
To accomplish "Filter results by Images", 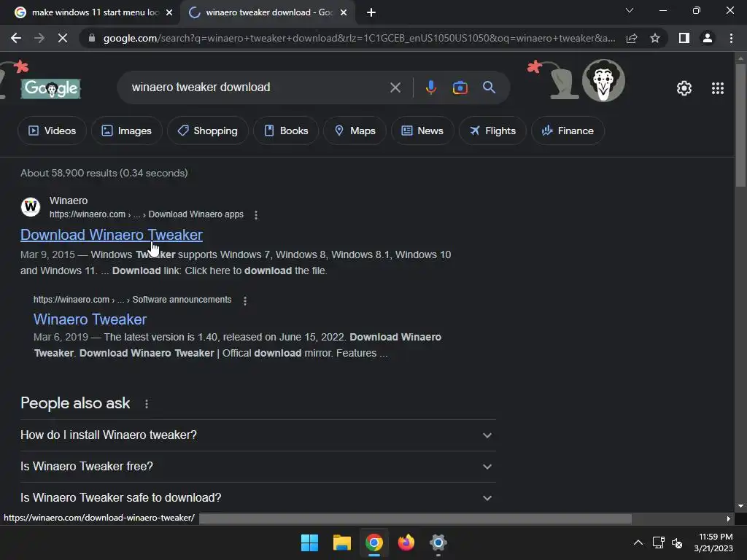I will pos(126,131).
